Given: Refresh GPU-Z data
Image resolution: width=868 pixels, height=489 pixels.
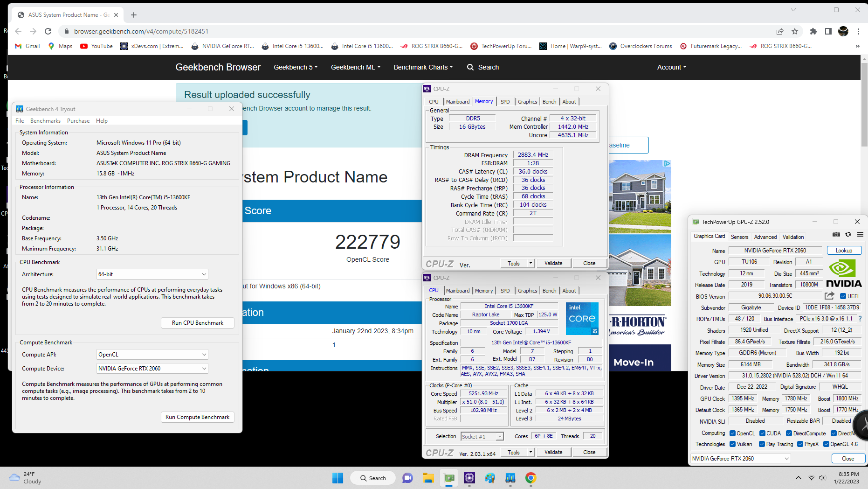Looking at the screenshot, I should tap(848, 235).
